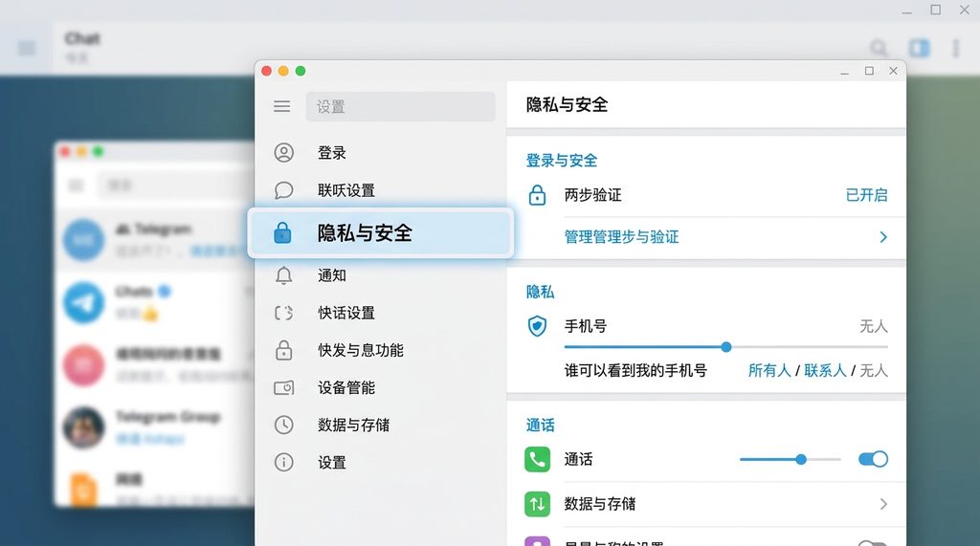The height and width of the screenshot is (546, 980).
Task: Choose 联系人 for phone number visibility
Action: pyautogui.click(x=825, y=370)
